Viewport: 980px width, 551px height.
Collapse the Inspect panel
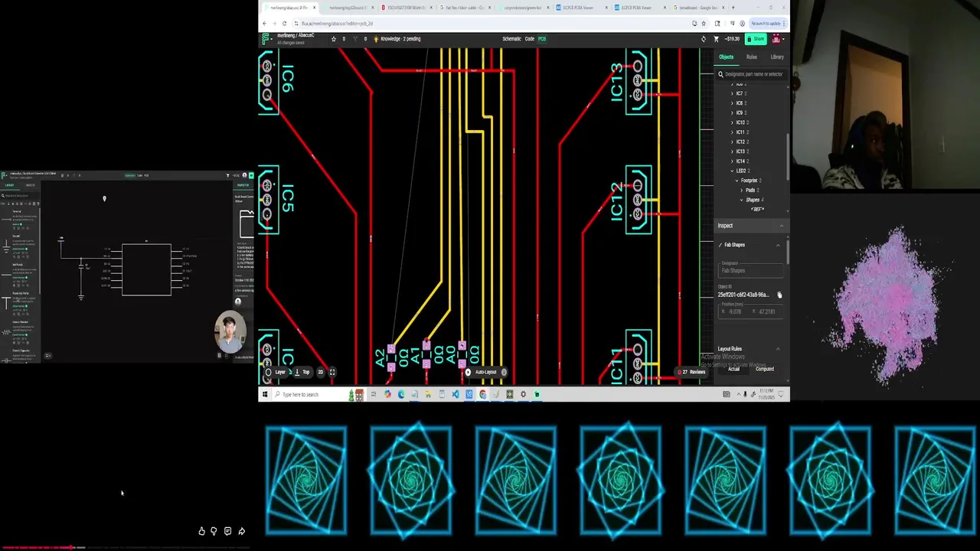point(781,226)
